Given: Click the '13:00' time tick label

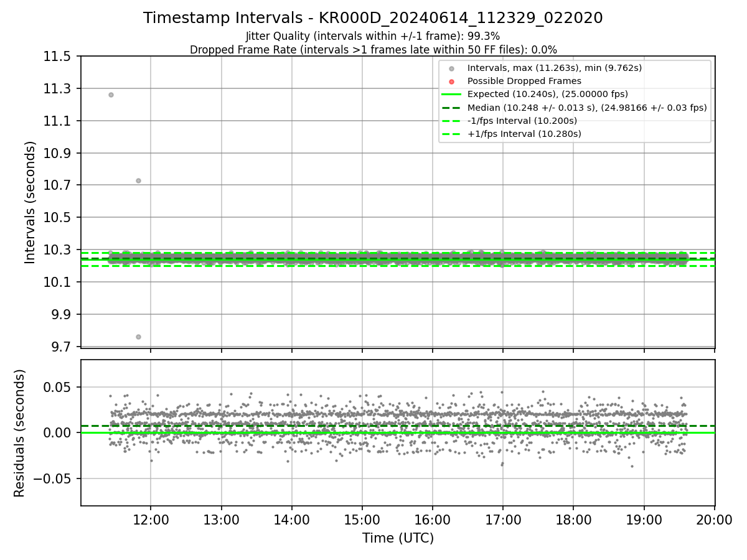Looking at the screenshot, I should point(221,520).
